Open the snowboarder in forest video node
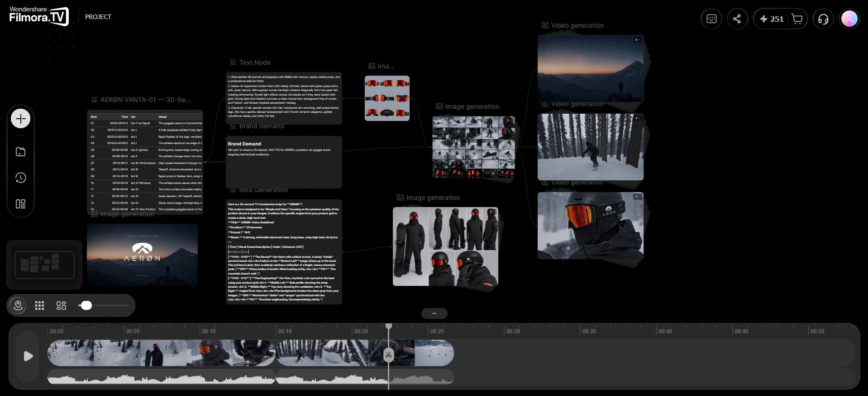 coord(591,147)
